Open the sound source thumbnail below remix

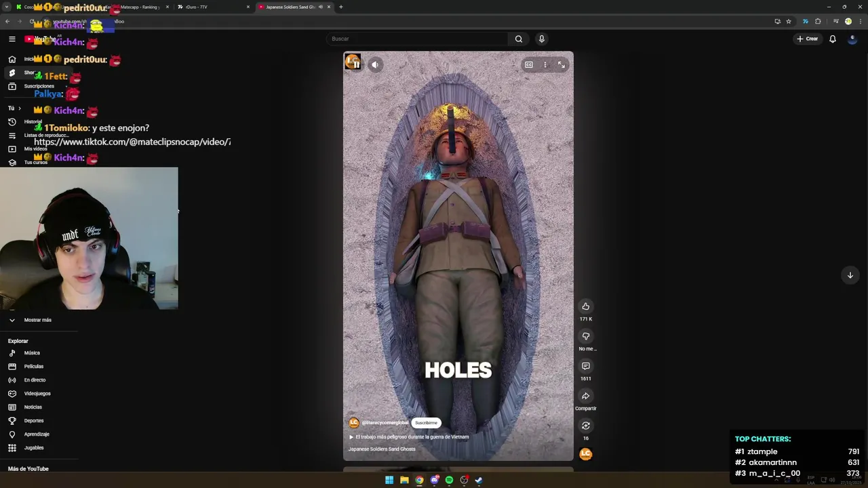click(586, 454)
